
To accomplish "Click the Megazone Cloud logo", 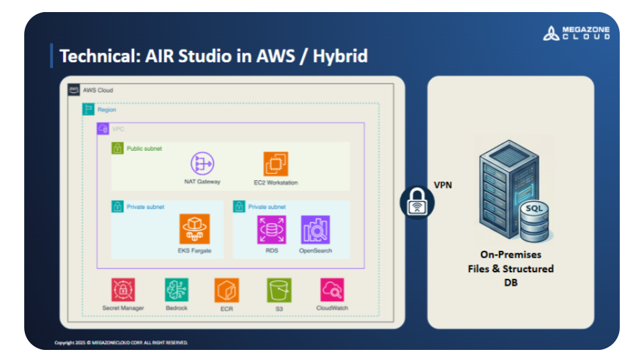I will (x=576, y=33).
